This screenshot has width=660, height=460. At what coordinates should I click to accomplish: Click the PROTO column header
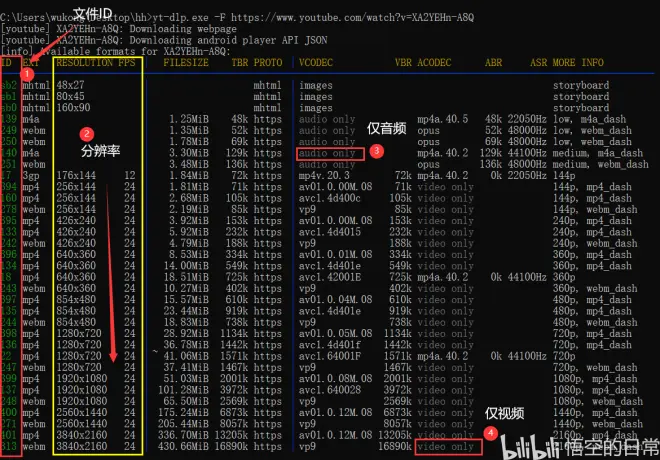(x=268, y=63)
